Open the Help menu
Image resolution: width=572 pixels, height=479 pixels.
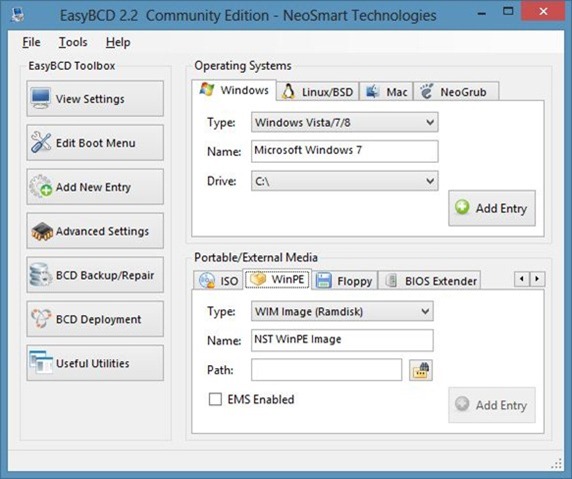(118, 42)
